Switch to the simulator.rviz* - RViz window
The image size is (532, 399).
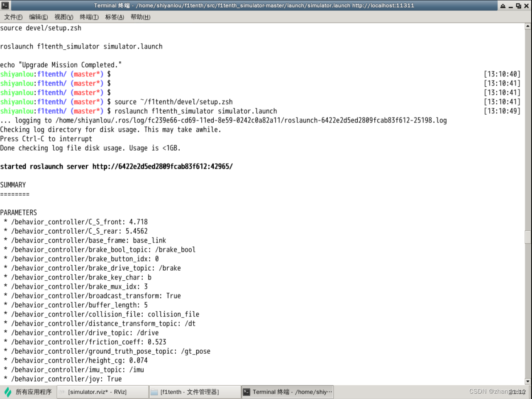click(102, 392)
